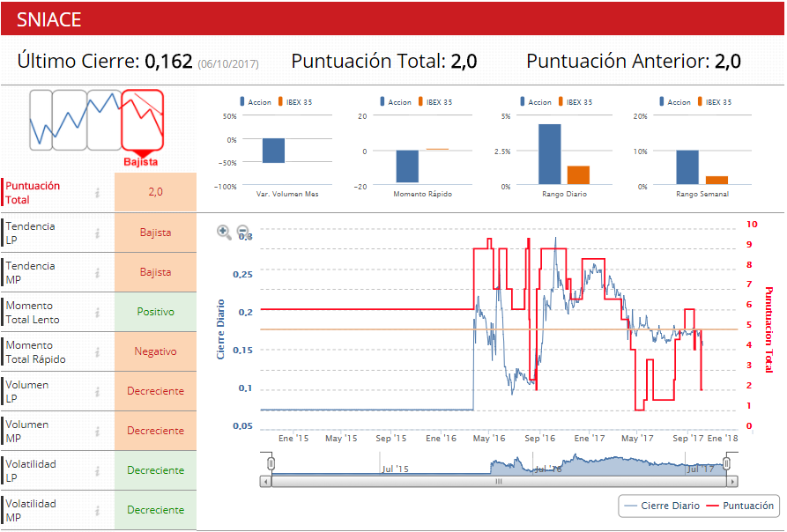Click the Cierre Diario vertical axis title
This screenshot has height=532, width=787.
(220, 329)
